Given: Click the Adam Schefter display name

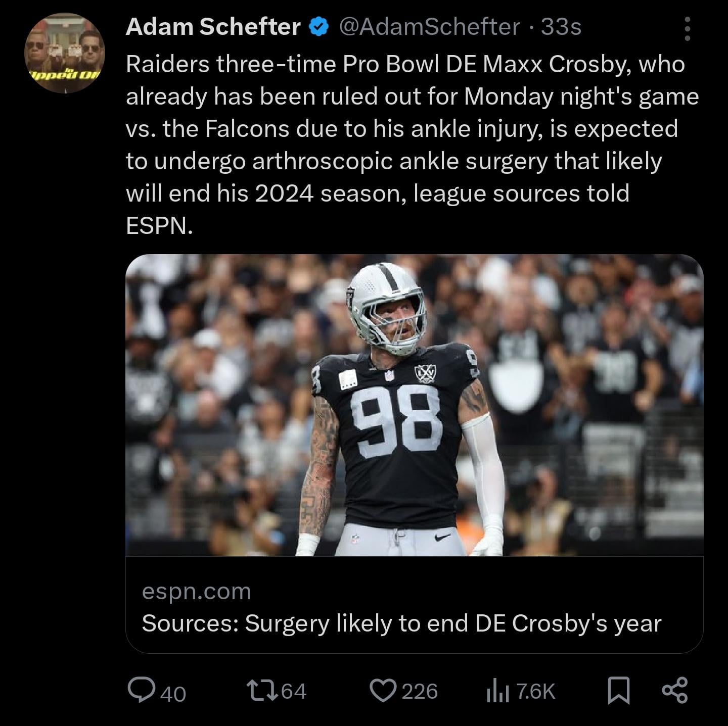Looking at the screenshot, I should click(x=213, y=27).
